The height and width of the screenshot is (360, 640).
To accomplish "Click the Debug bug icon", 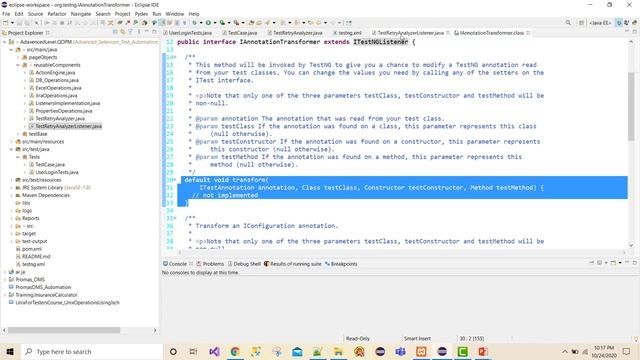I will 195,23.
